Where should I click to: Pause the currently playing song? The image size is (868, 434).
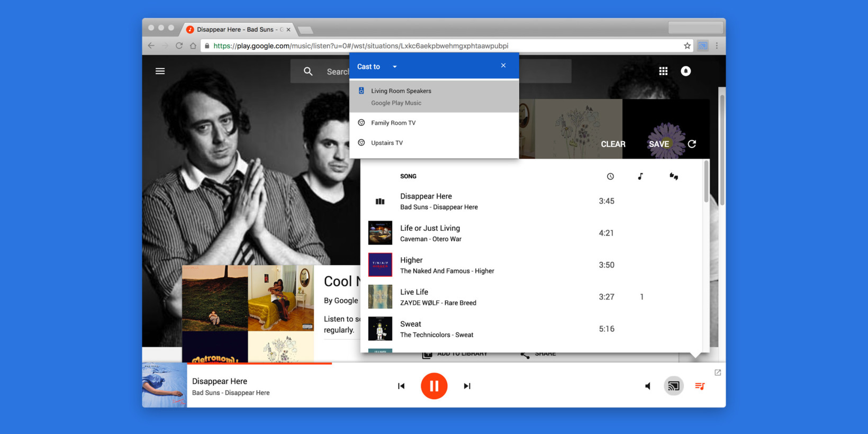coord(434,386)
